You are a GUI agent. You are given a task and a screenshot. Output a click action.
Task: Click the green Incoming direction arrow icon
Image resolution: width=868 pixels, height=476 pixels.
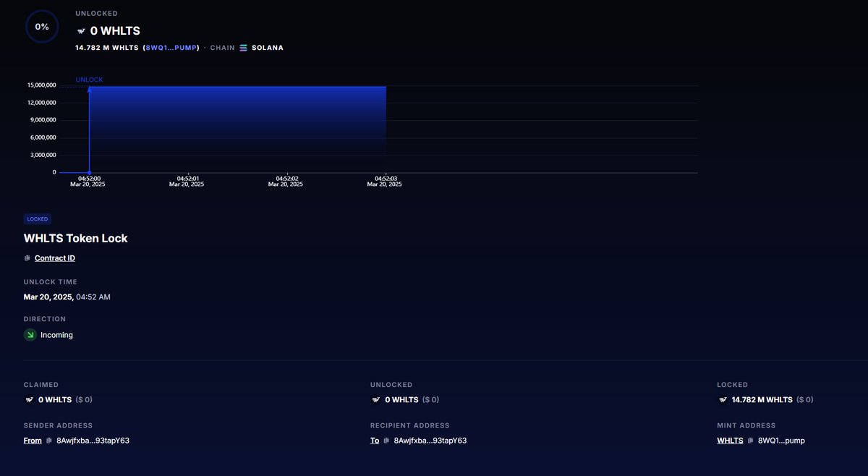click(30, 334)
